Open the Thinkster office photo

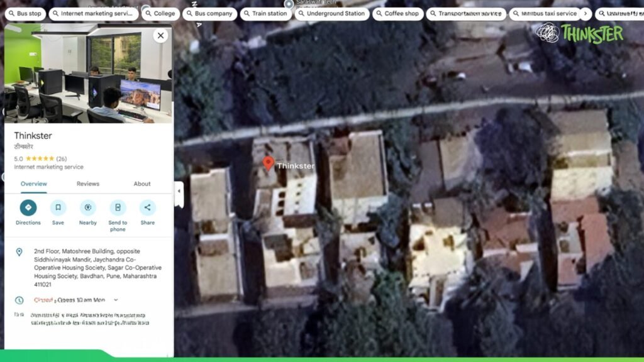click(x=88, y=74)
